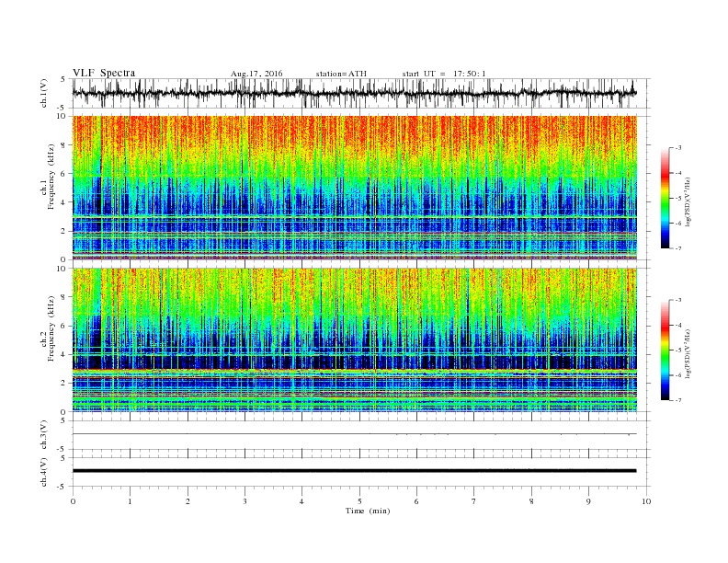Click the "9" tick on the time axis
The width and height of the screenshot is (728, 563).
coord(588,501)
